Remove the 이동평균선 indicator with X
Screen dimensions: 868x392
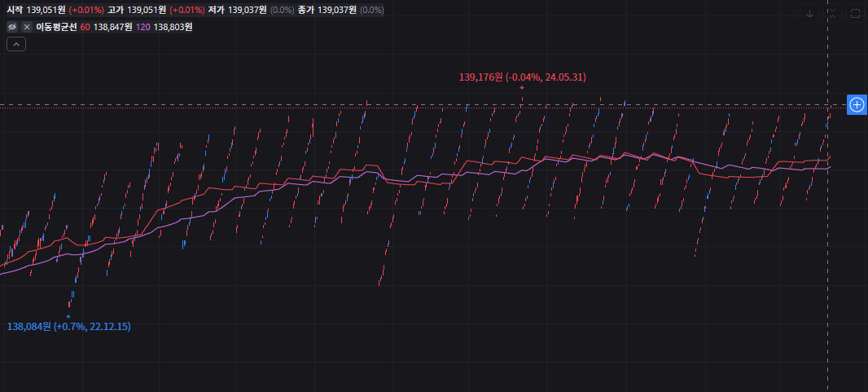[27, 27]
